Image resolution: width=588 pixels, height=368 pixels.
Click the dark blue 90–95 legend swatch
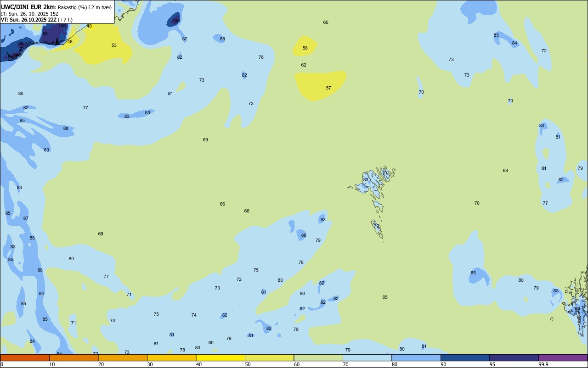[465, 357]
